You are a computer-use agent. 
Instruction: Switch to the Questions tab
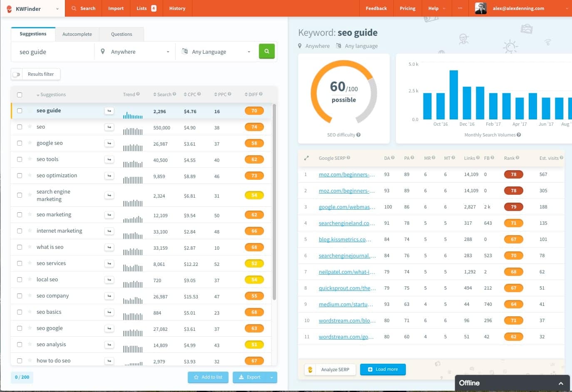[x=121, y=34]
